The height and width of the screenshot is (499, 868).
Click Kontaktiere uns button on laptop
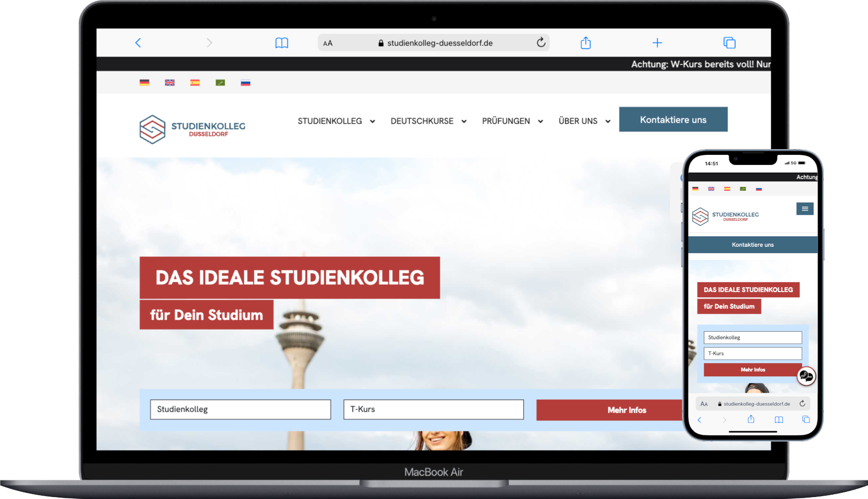coord(673,119)
